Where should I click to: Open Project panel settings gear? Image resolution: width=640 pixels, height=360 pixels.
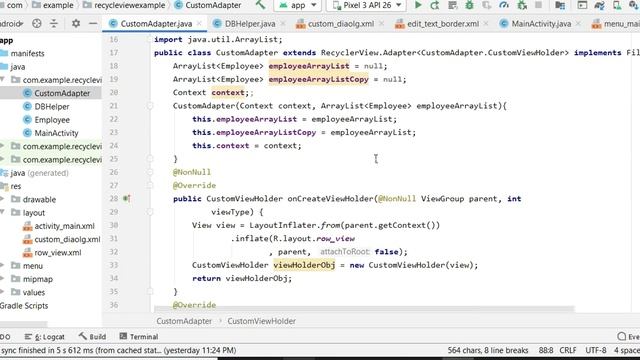76,24
